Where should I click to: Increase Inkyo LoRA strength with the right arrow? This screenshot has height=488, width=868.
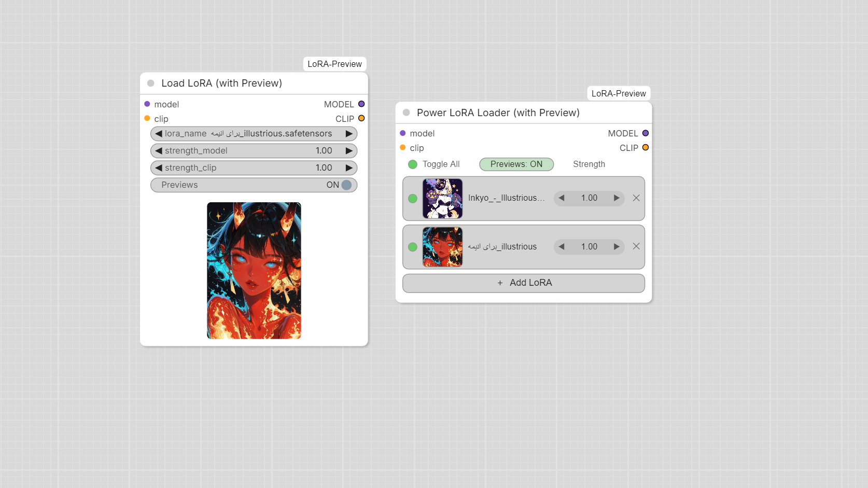coord(617,198)
